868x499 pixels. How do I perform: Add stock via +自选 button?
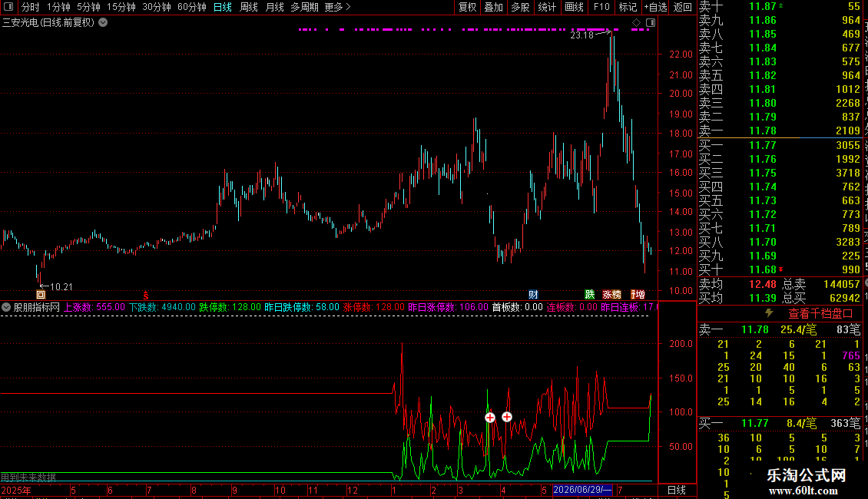click(655, 7)
